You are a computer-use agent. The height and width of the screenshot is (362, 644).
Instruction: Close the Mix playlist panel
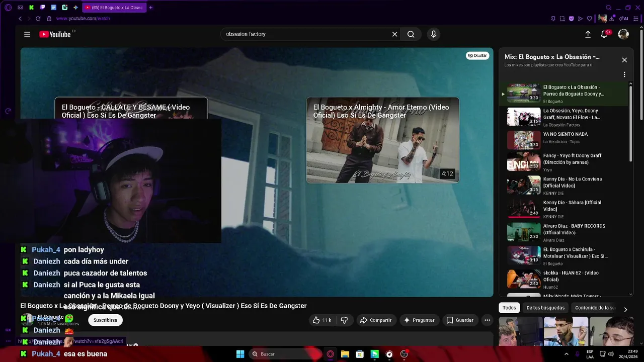624,60
